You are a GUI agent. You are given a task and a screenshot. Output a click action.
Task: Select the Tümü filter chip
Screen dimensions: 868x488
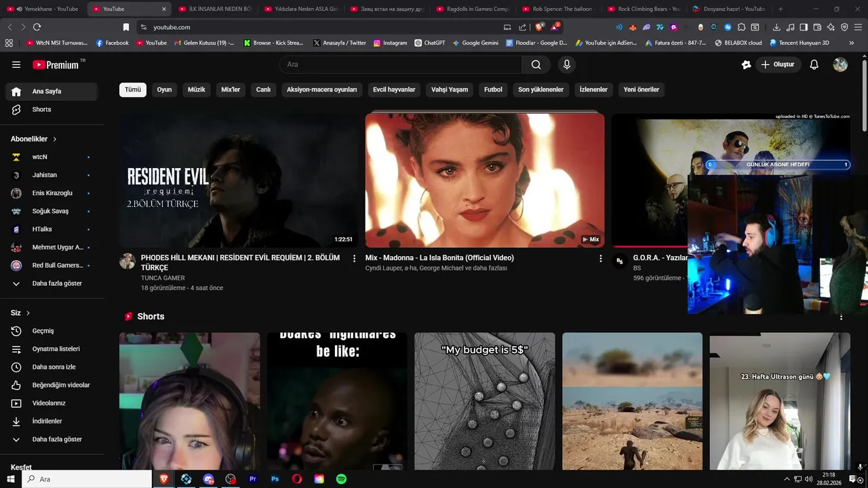pyautogui.click(x=133, y=89)
